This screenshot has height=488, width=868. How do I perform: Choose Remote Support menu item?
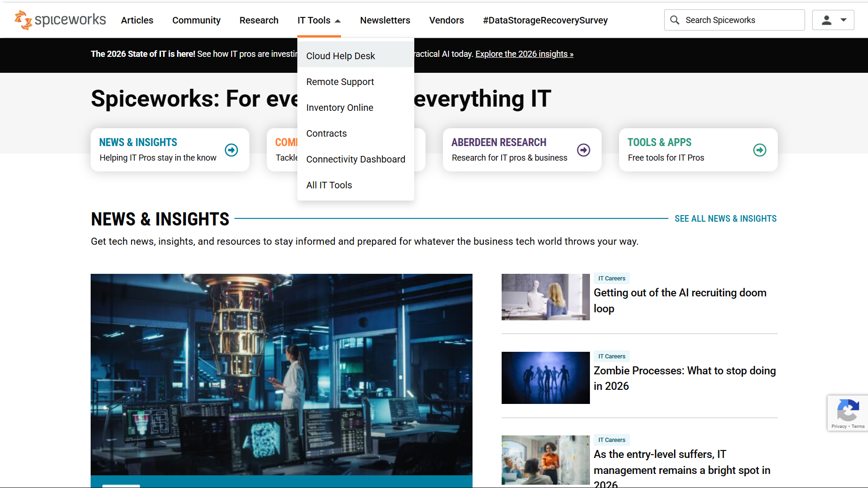340,82
